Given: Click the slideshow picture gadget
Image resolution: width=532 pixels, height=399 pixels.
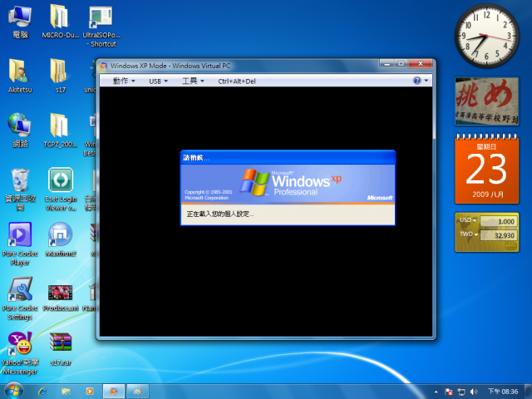Looking at the screenshot, I should [x=486, y=101].
